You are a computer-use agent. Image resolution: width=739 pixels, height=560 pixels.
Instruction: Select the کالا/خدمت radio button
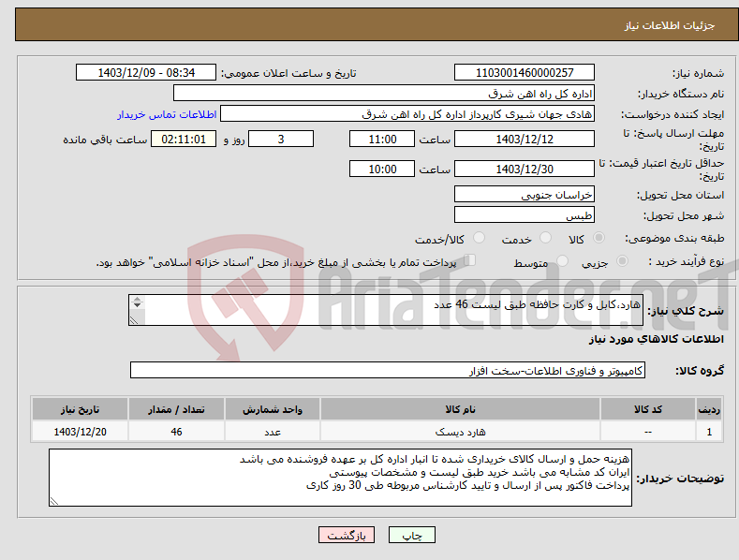[x=479, y=238]
